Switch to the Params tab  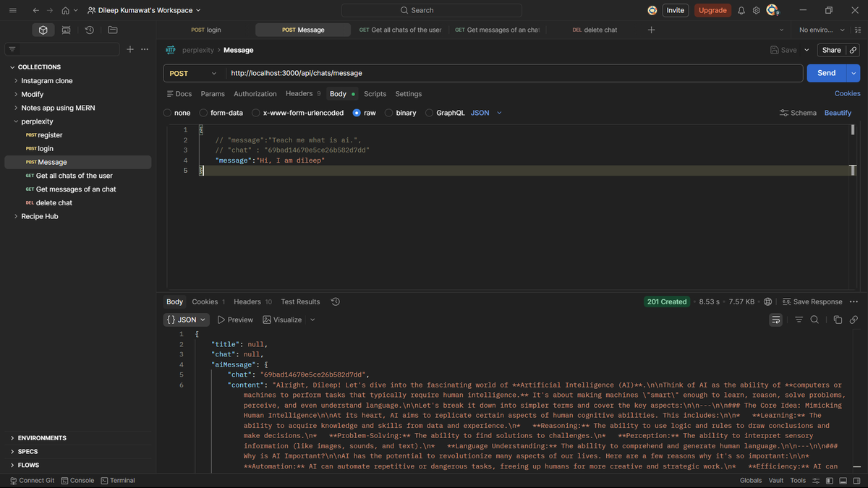213,94
